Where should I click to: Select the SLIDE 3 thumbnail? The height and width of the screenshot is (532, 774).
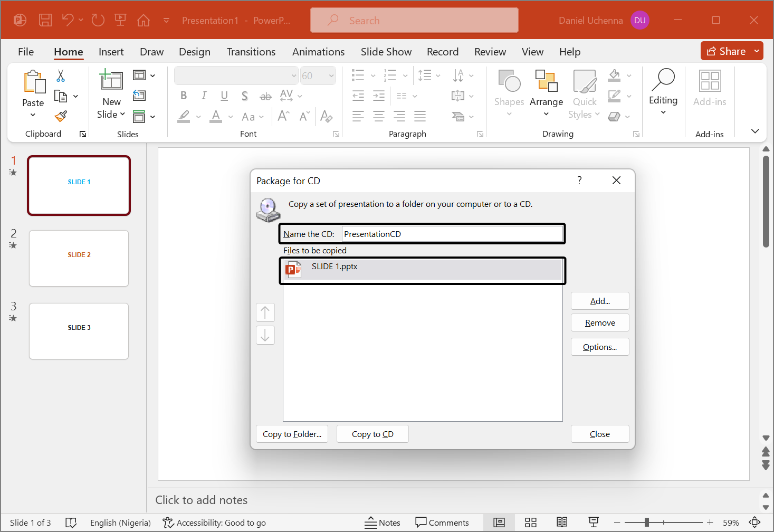[78, 331]
